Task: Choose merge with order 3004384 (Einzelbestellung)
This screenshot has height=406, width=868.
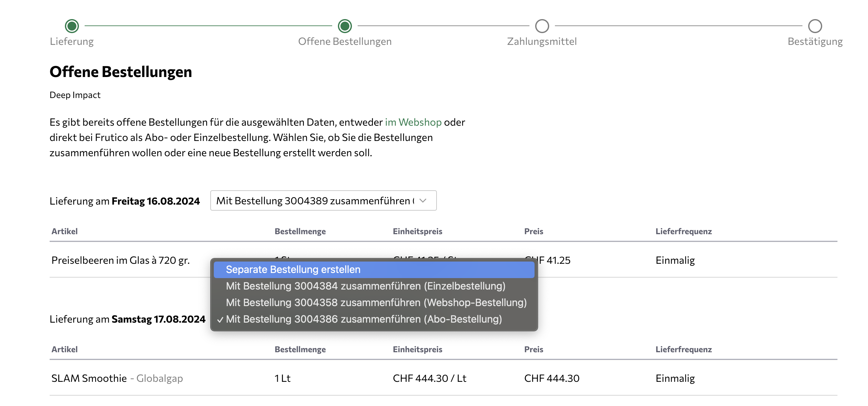Action: coord(366,286)
